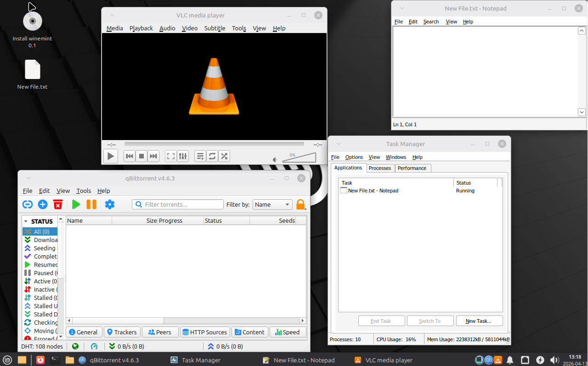Open the Task Manager window menu chevron
This screenshot has height=366, width=588.
[339, 144]
